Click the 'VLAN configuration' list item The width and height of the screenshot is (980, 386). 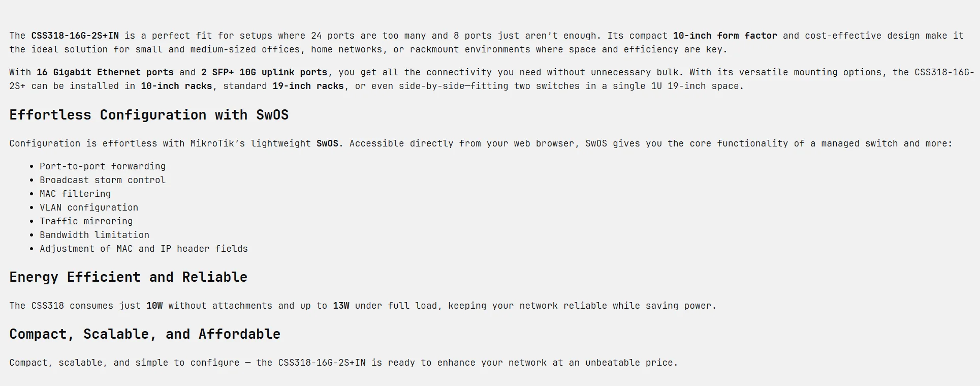pos(89,207)
